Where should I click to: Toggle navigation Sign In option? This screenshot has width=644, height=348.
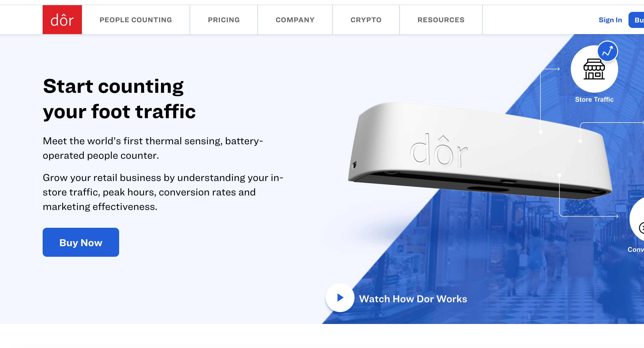(x=611, y=20)
